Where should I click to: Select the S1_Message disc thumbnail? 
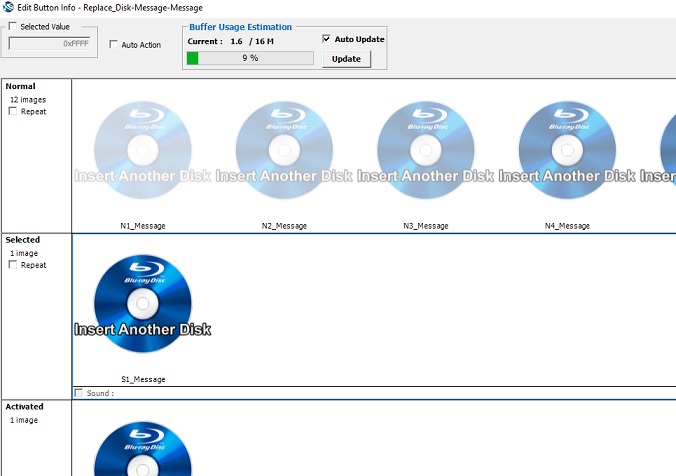[143, 304]
